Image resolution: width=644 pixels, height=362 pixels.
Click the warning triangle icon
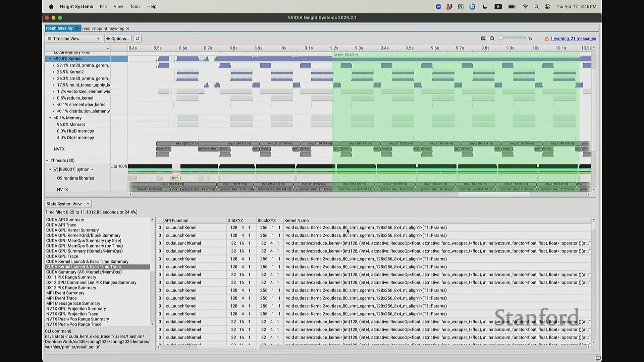(547, 39)
